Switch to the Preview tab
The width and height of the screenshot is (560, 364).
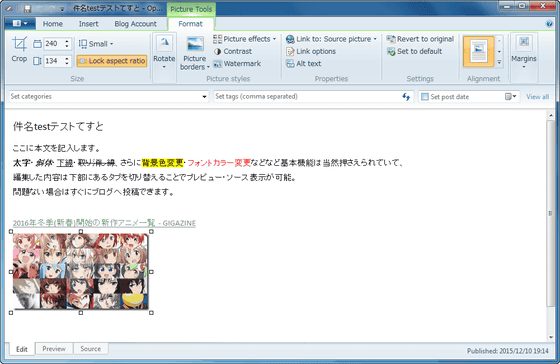pos(54,349)
